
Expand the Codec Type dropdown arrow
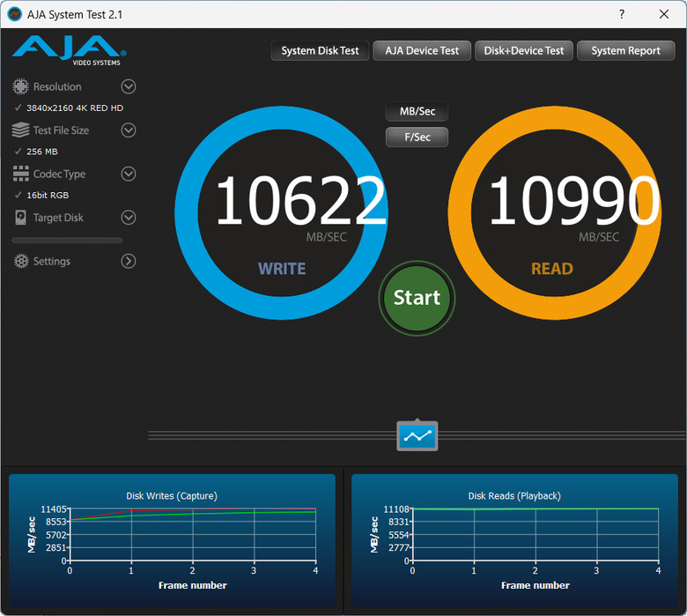point(129,174)
